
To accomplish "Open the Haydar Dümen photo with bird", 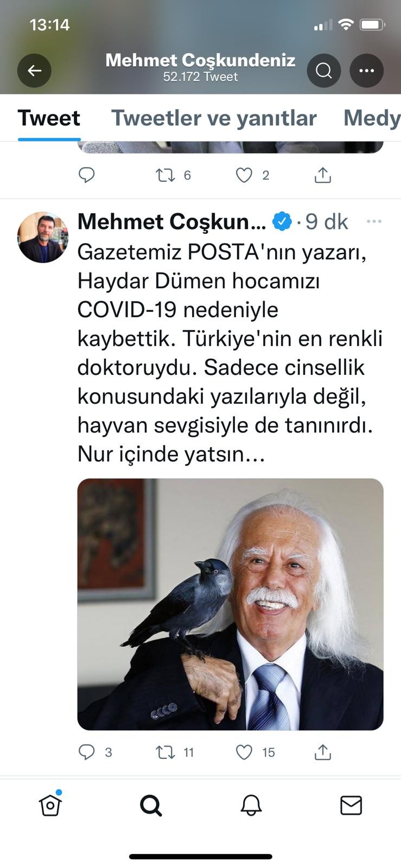I will tap(231, 604).
